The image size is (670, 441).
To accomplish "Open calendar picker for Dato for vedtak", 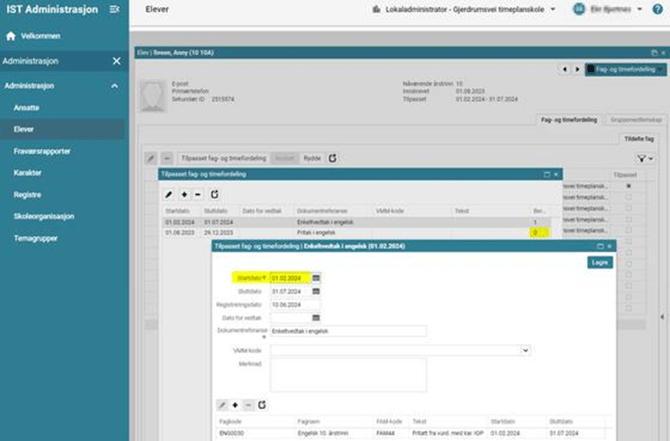I will click(316, 318).
